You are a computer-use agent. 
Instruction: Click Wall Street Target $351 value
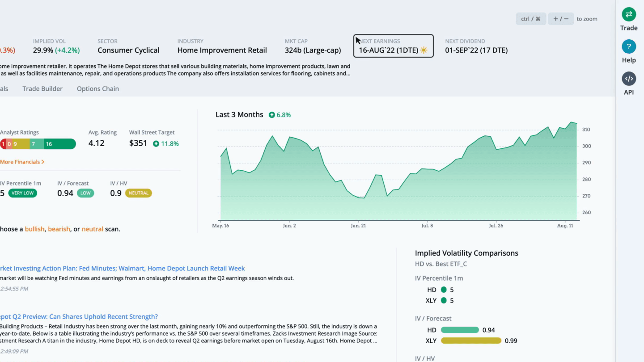(138, 143)
